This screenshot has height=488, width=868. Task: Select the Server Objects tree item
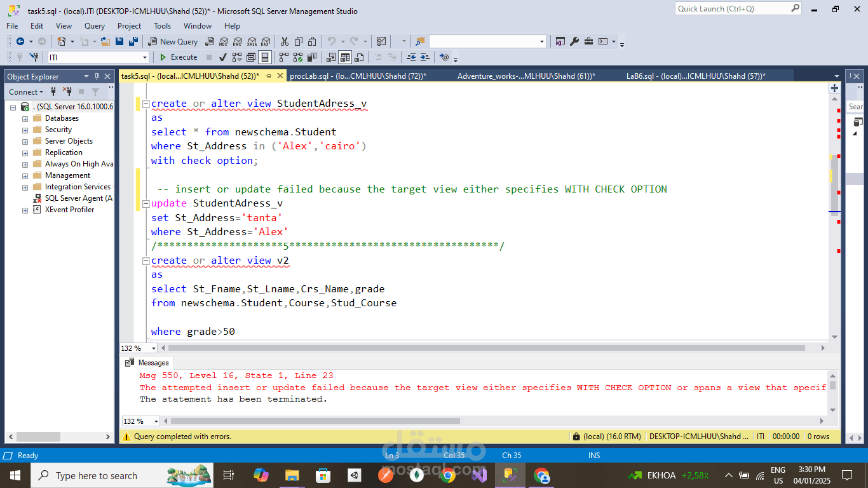pyautogui.click(x=69, y=141)
